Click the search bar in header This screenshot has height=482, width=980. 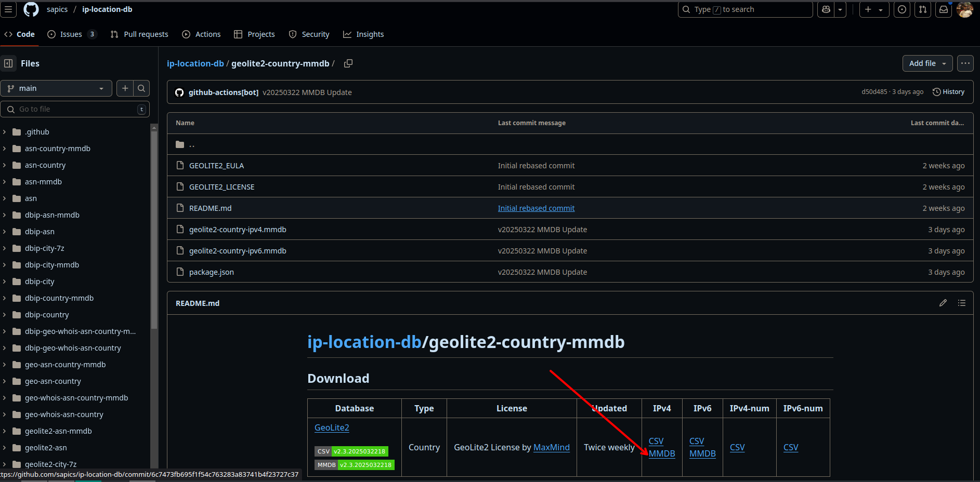[x=745, y=9]
